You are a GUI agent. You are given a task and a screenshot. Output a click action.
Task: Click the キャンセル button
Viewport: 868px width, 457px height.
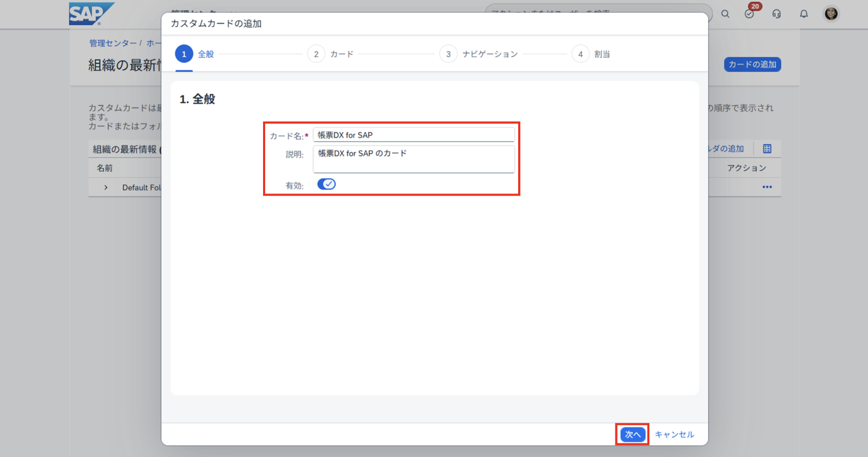674,434
